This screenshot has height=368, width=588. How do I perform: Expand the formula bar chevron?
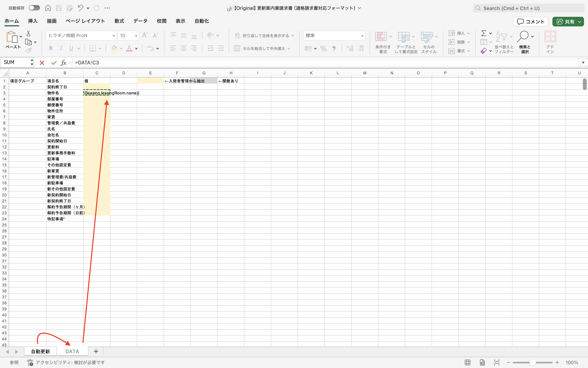click(x=583, y=63)
